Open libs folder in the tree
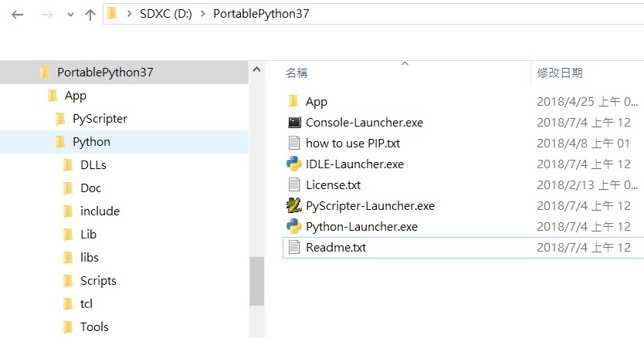This screenshot has width=644, height=338. [x=89, y=258]
